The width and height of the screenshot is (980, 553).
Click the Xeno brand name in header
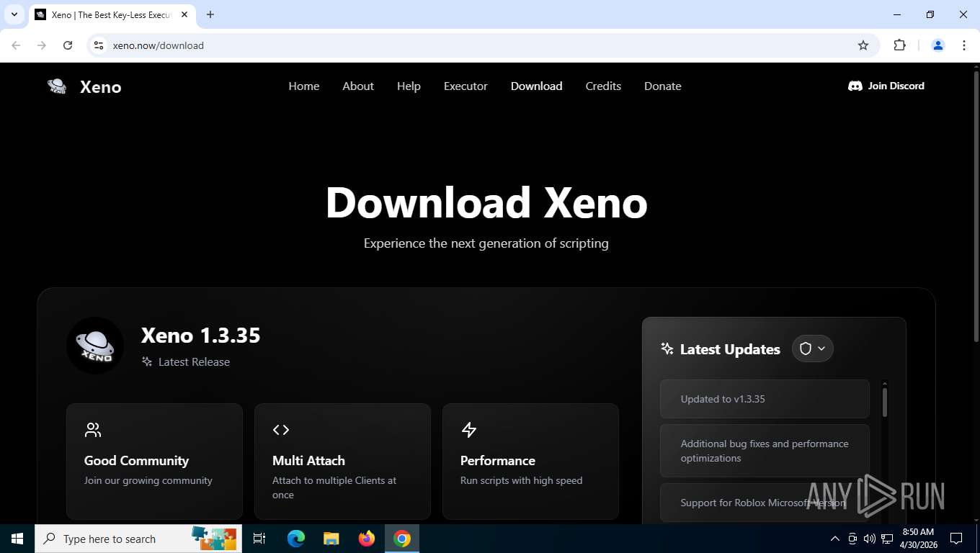pos(101,87)
